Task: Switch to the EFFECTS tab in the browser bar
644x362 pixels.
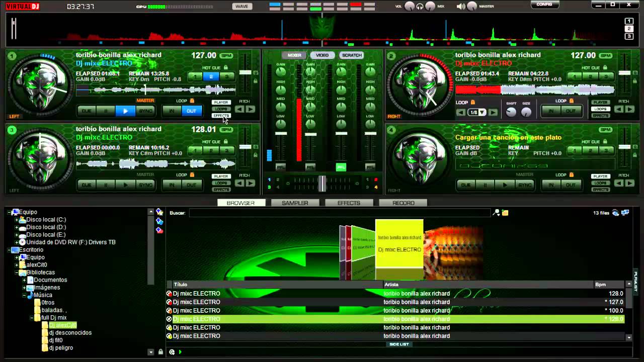Action: tap(349, 203)
